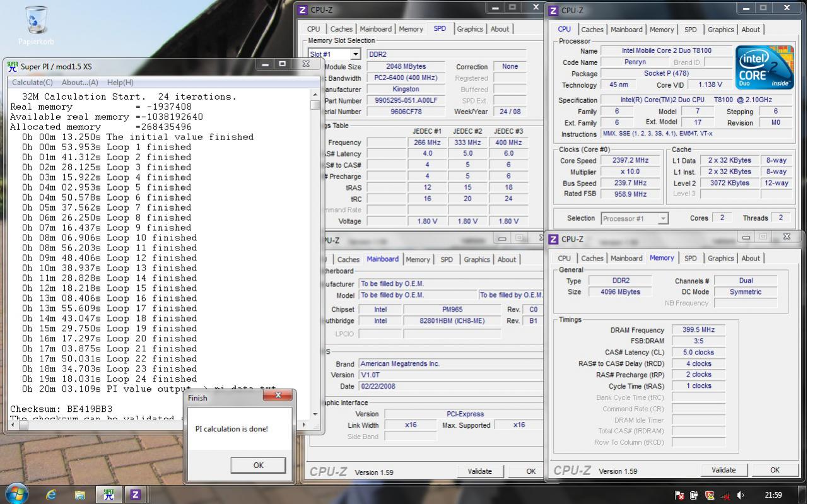This screenshot has height=504, width=832.
Task: Click the Super PI title bar icon
Action: pos(13,66)
